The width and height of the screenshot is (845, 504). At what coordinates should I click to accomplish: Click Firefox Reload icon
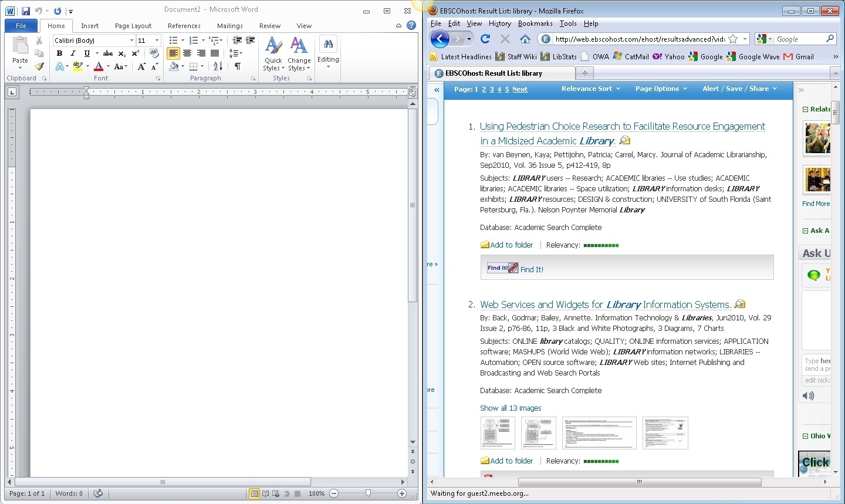tap(485, 39)
